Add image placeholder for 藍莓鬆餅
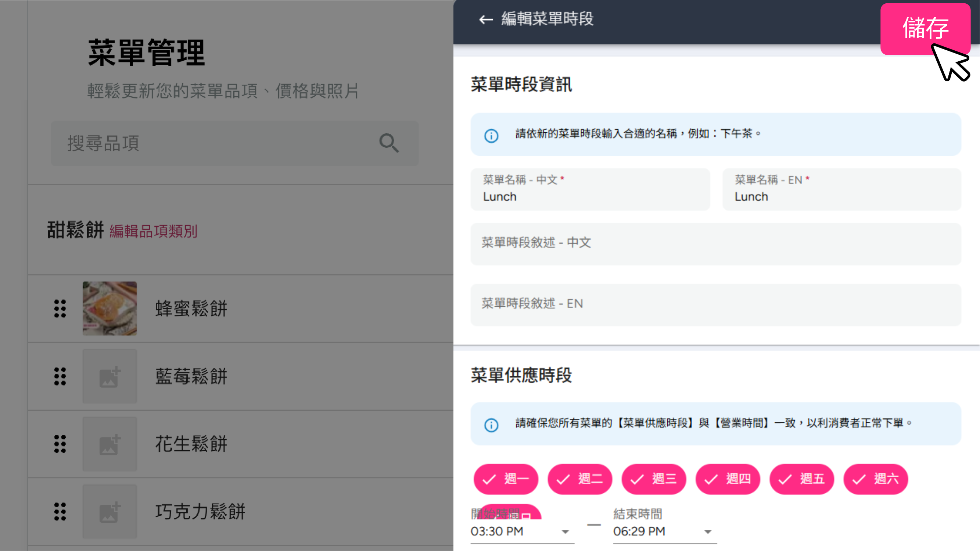This screenshot has width=980, height=551. click(x=110, y=376)
